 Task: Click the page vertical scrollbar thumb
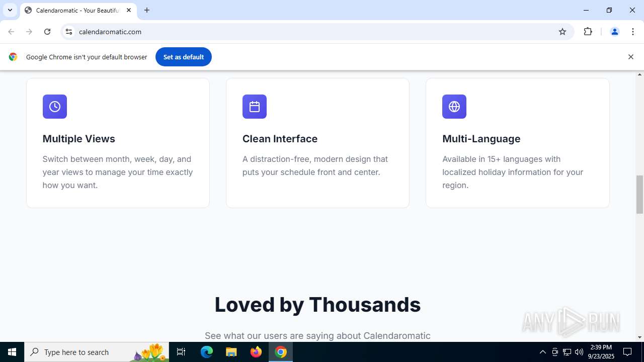[639, 195]
